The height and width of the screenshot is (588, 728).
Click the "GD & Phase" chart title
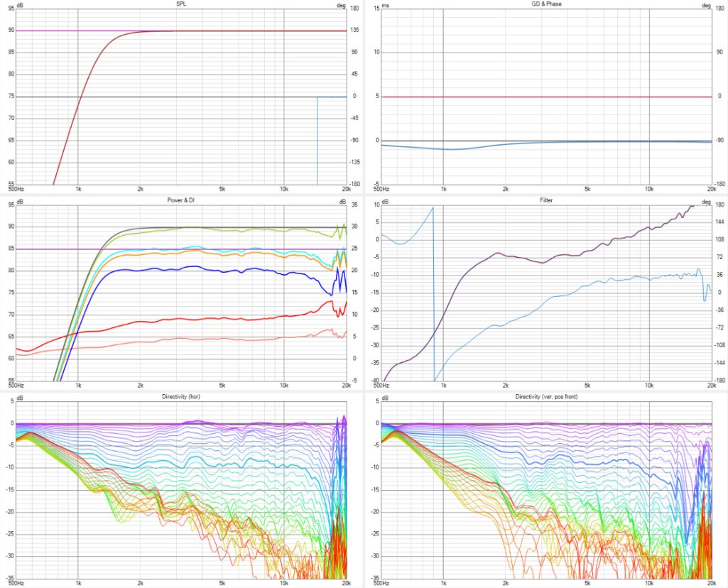[547, 4]
